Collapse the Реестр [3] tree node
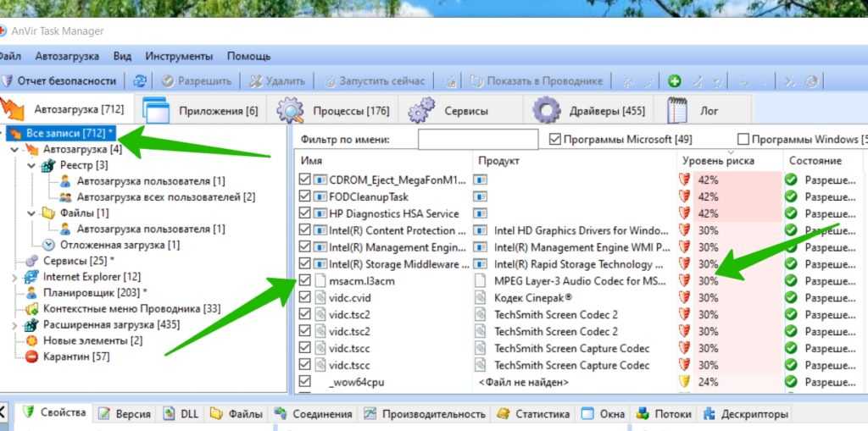The height and width of the screenshot is (431, 868). point(31,165)
